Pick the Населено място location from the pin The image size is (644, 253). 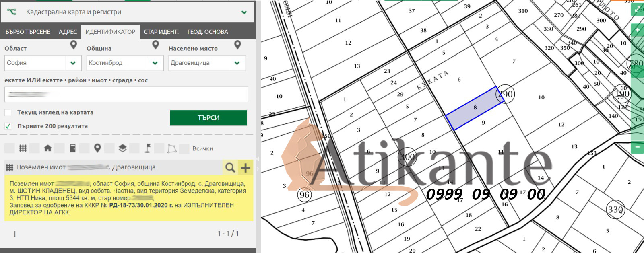(x=237, y=45)
